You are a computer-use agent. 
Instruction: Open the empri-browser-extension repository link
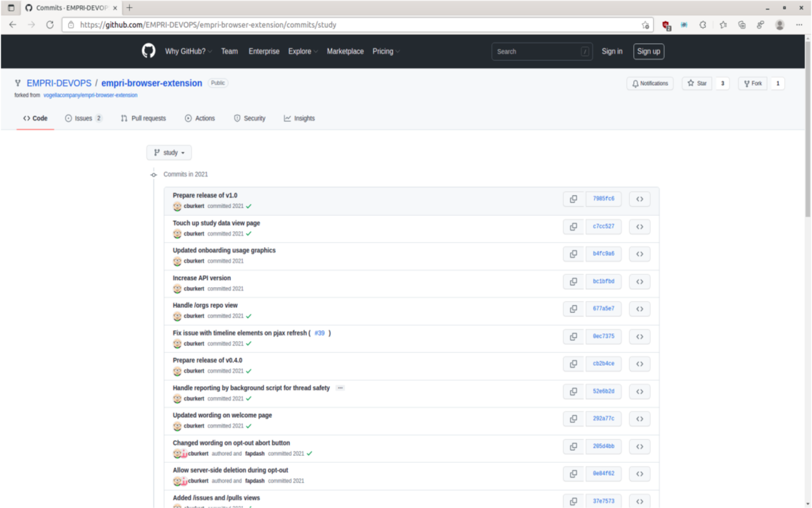click(x=152, y=83)
